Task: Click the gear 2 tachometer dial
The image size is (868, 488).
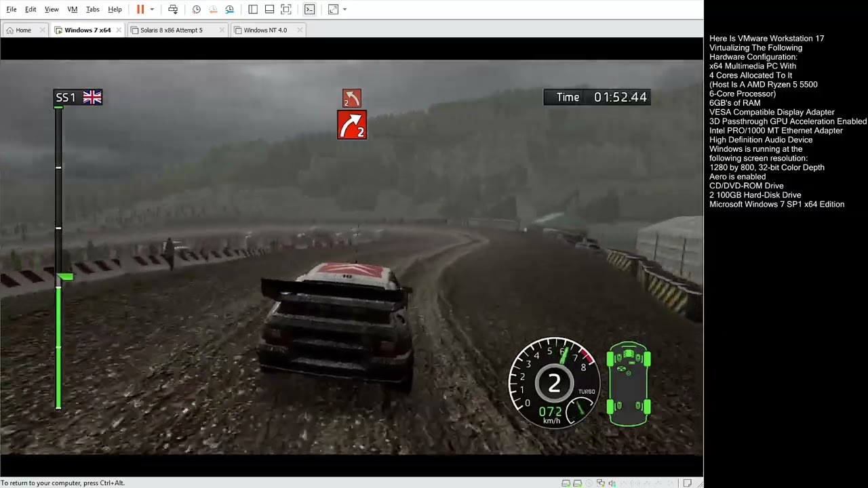Action: pyautogui.click(x=554, y=383)
